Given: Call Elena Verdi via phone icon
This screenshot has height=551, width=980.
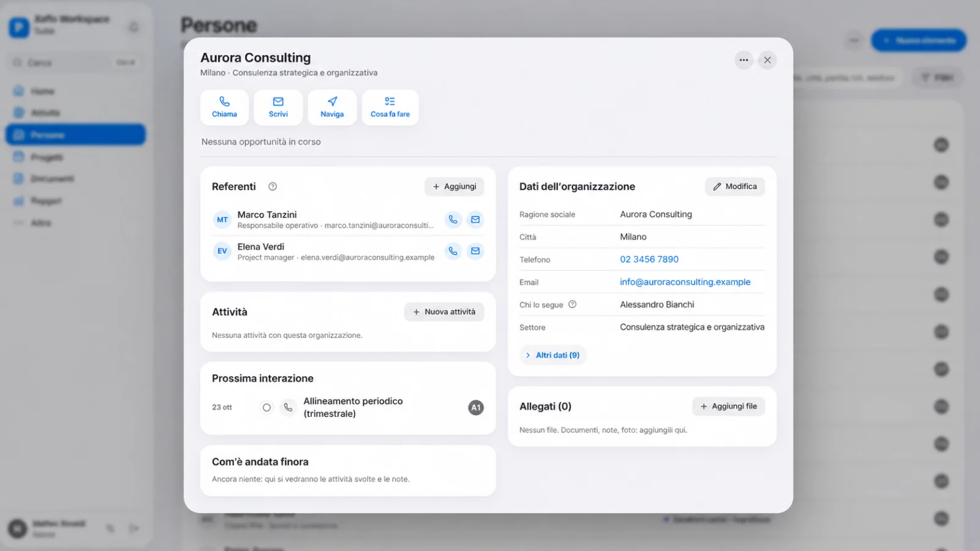Looking at the screenshot, I should (453, 251).
